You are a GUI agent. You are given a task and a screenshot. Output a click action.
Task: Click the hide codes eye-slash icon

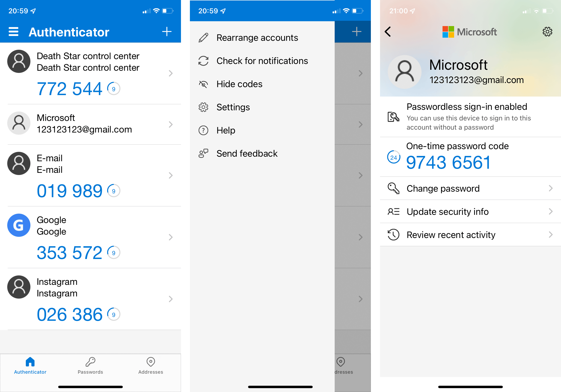point(203,84)
